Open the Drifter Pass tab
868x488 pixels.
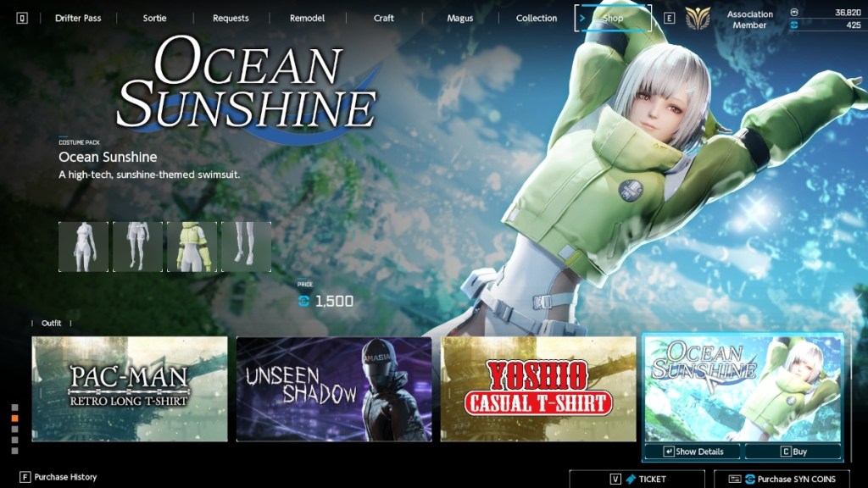78,19
